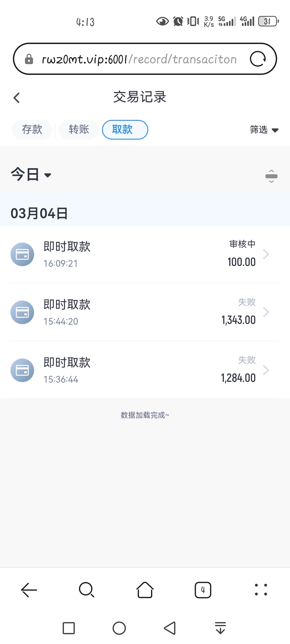Collapse the list with the expand/collapse toggle icon

pyautogui.click(x=271, y=176)
